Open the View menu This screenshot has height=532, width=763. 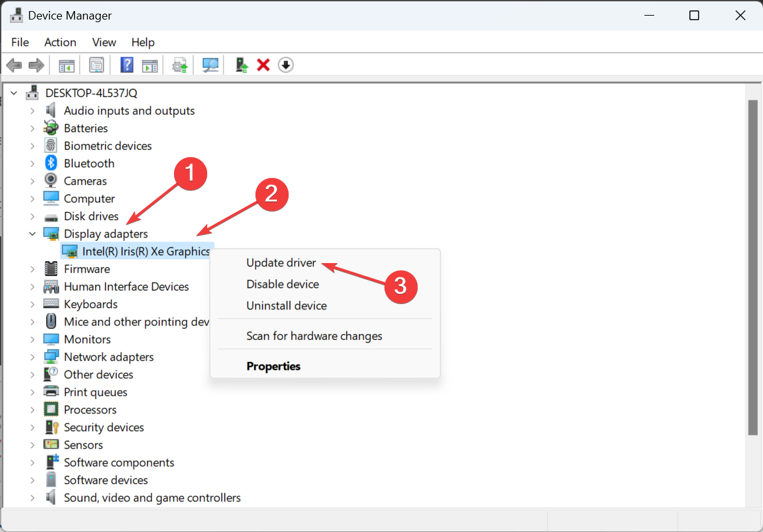pos(104,42)
